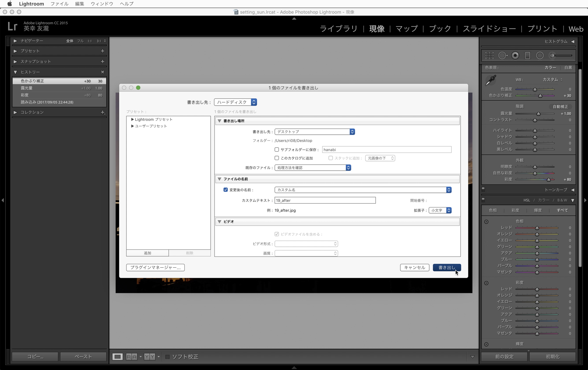Image resolution: width=588 pixels, height=370 pixels.
Task: Collapse the right panel with edge arrow
Action: click(585, 200)
